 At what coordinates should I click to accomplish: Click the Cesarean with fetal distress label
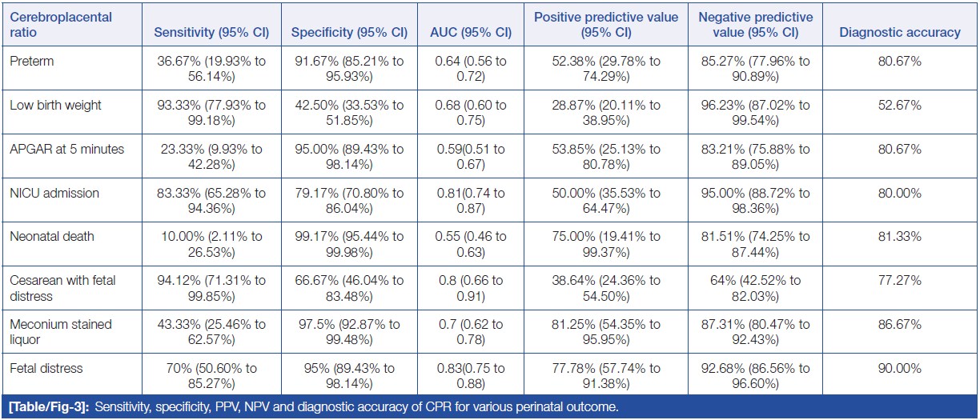click(x=64, y=287)
